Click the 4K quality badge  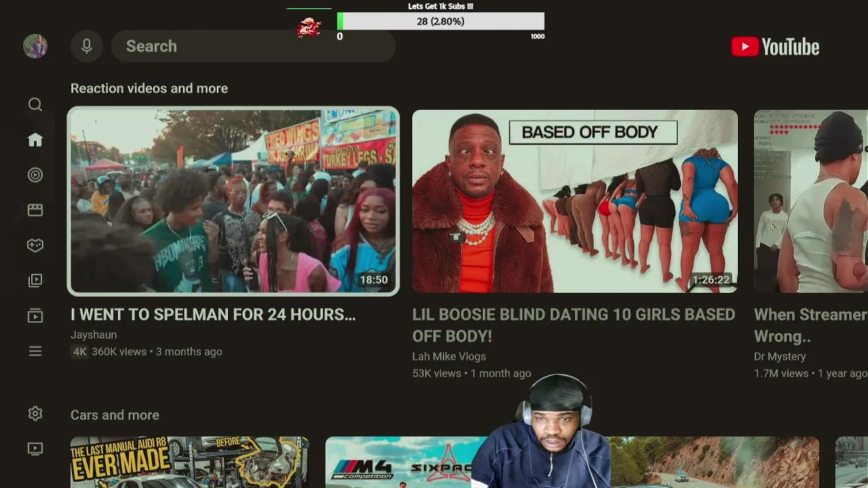[80, 352]
